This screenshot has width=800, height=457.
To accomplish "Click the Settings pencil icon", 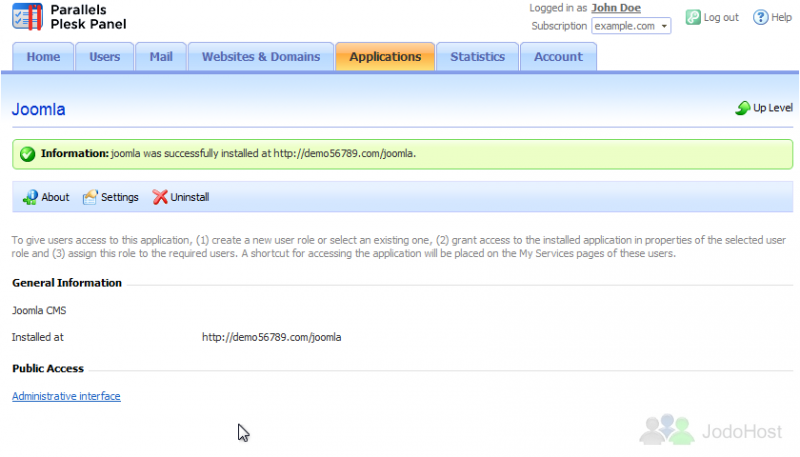I will click(x=90, y=197).
